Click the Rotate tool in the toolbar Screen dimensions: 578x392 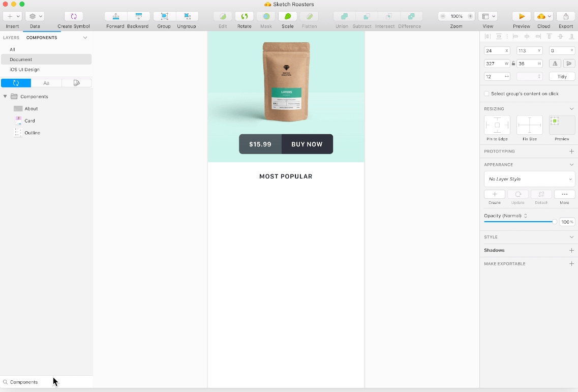coord(244,16)
